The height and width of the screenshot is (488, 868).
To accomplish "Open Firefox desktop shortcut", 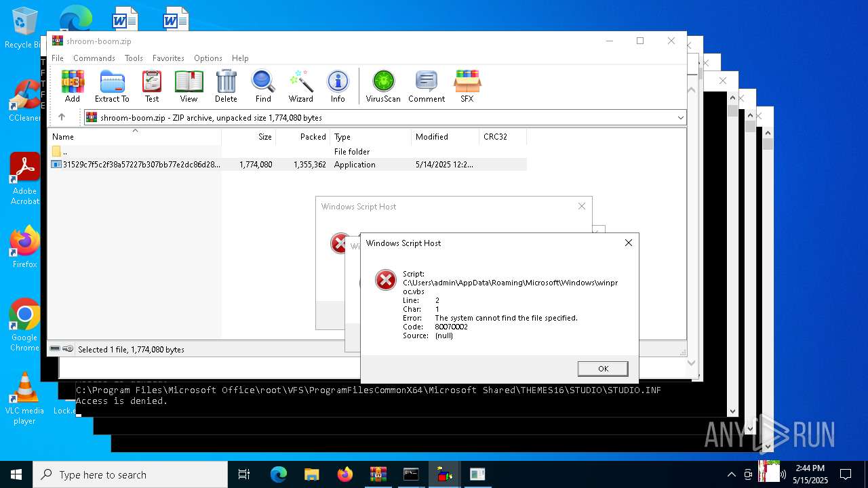I will (x=24, y=247).
